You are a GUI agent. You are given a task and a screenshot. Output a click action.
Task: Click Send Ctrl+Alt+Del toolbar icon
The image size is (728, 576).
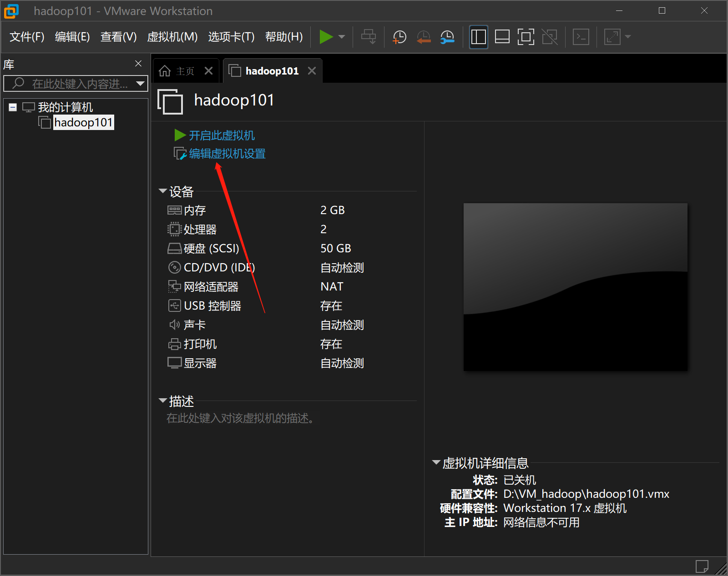[369, 37]
